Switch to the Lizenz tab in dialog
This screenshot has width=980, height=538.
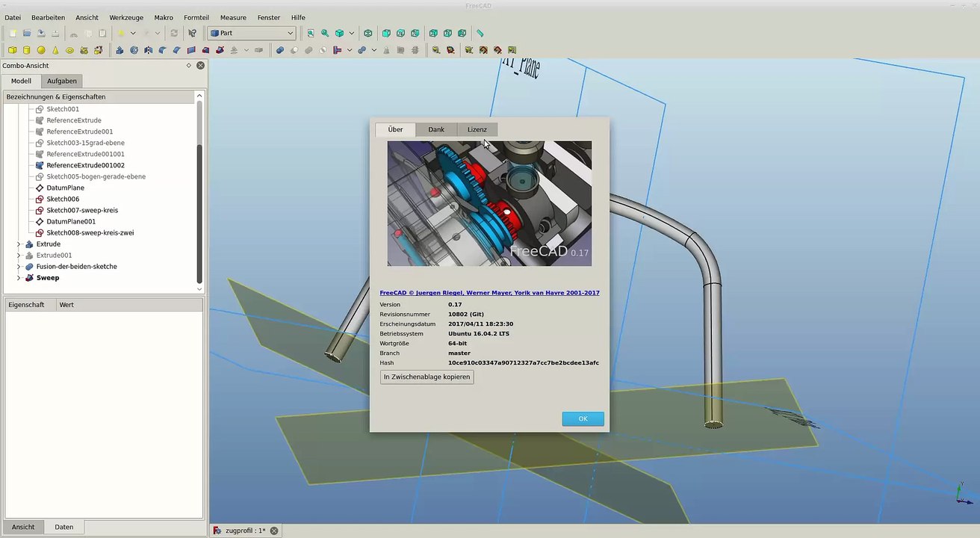point(477,129)
